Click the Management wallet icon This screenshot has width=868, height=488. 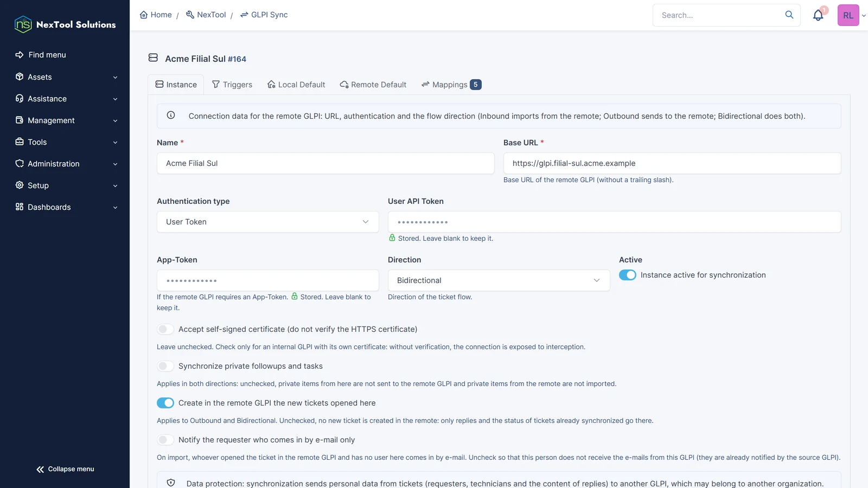point(20,120)
